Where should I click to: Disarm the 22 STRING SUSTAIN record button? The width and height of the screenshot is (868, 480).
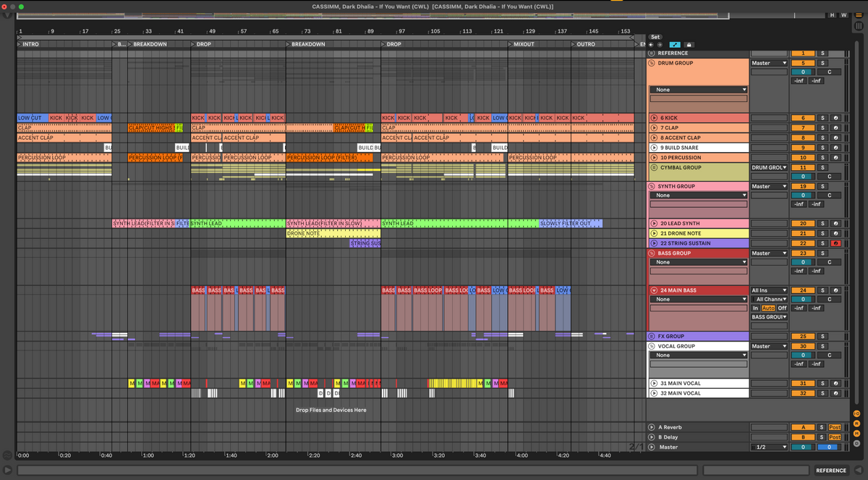tap(835, 243)
